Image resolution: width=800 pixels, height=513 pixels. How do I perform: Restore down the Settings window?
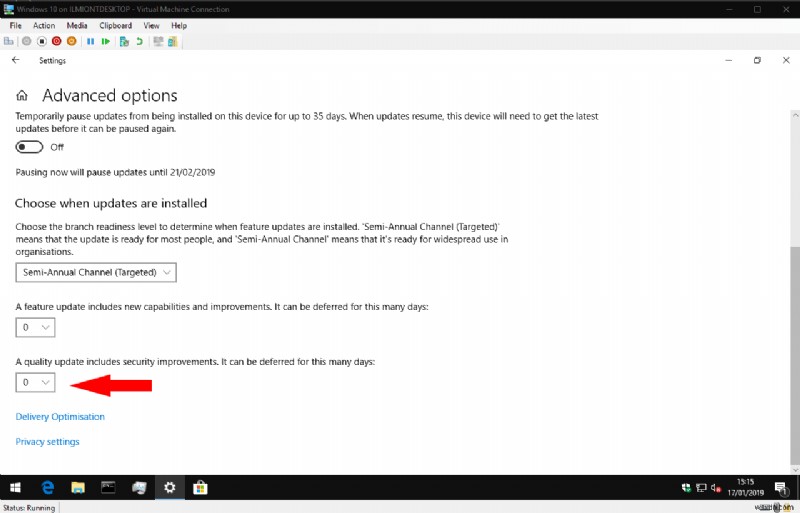(757, 60)
